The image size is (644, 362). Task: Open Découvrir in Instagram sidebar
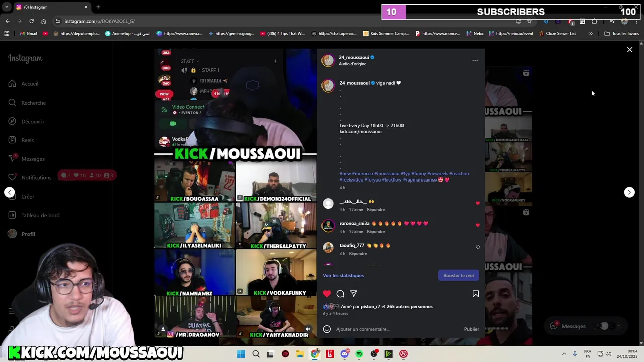[x=27, y=122]
